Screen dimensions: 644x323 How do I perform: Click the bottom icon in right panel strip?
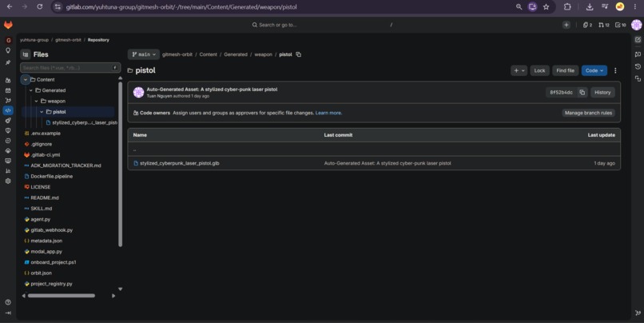tap(638, 313)
